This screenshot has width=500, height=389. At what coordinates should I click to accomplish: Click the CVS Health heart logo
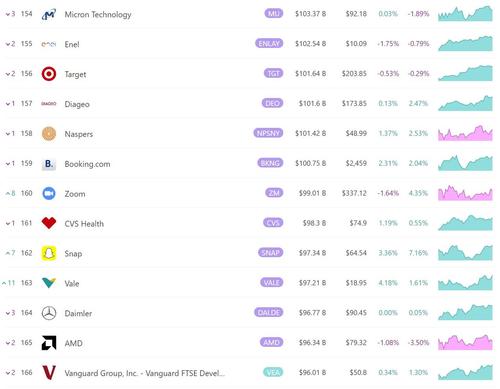click(49, 223)
